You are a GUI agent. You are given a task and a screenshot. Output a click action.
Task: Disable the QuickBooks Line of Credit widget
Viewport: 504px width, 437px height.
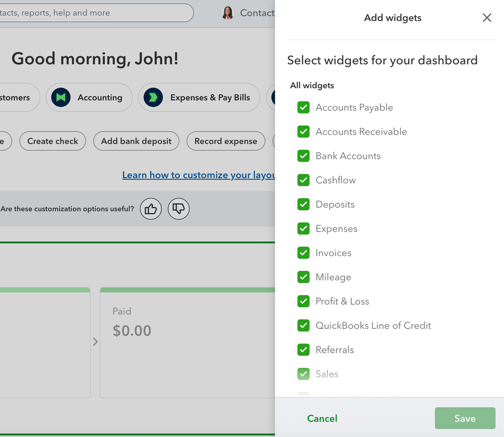pos(303,325)
